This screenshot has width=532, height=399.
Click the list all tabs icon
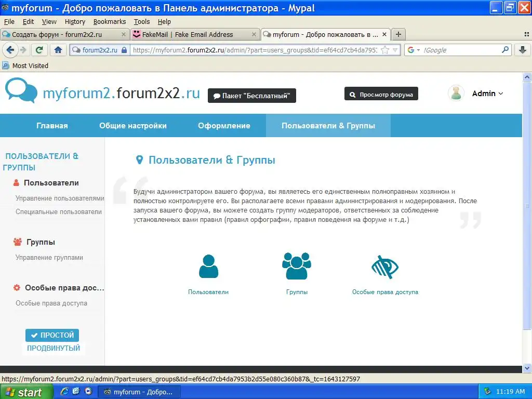point(527,34)
